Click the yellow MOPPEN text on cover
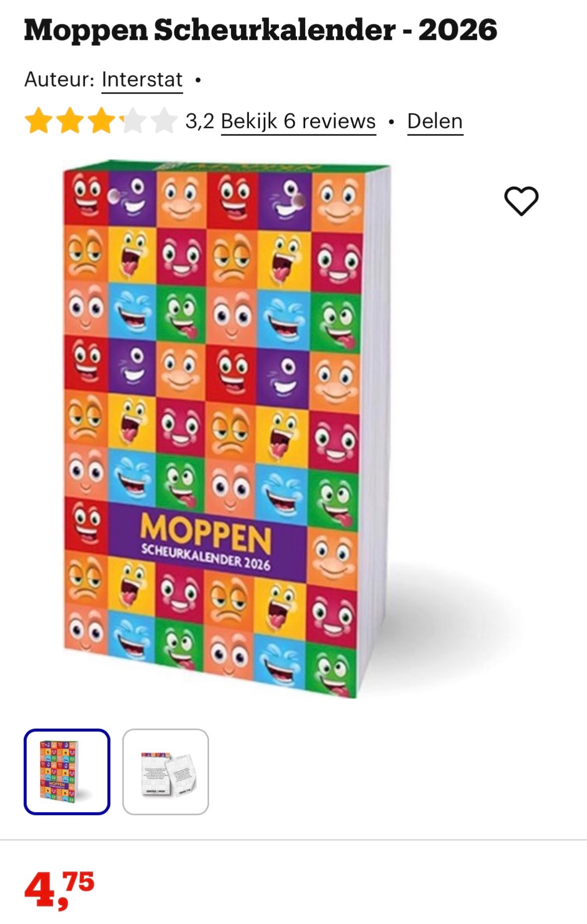Image resolution: width=587 pixels, height=924 pixels. (x=206, y=533)
